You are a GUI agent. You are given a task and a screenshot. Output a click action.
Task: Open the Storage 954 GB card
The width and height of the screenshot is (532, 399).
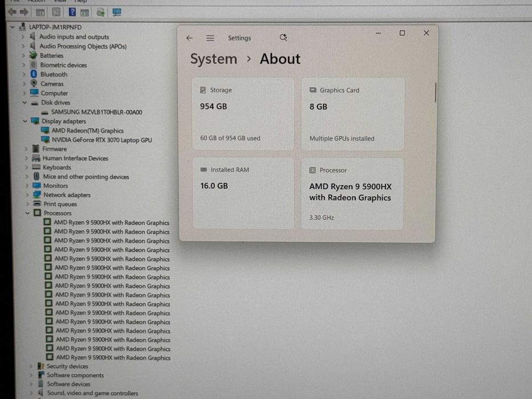[243, 113]
